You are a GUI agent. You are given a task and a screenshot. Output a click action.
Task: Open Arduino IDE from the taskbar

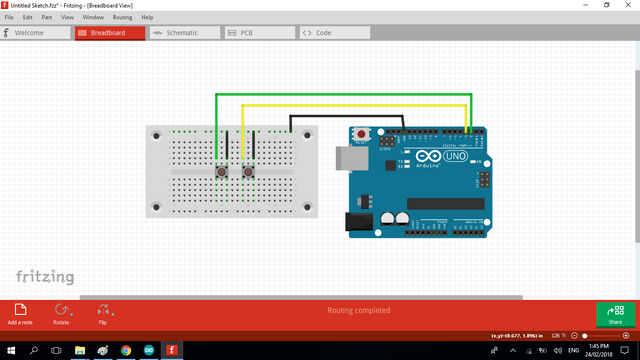(149, 350)
